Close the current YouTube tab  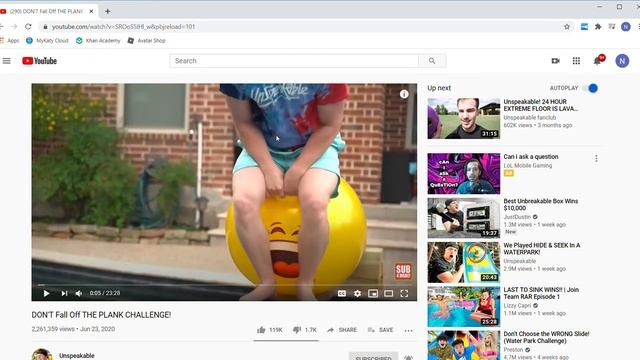point(91,11)
